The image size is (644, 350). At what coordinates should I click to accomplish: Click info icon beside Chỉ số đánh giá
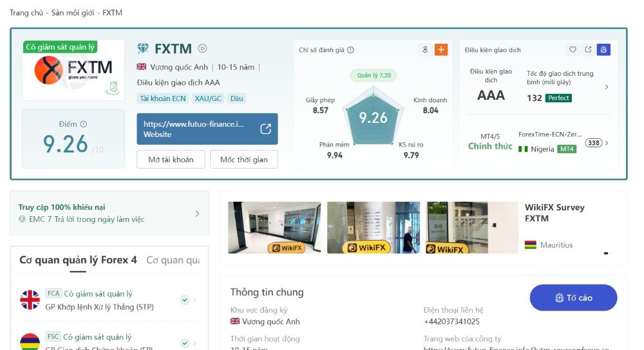tap(350, 50)
